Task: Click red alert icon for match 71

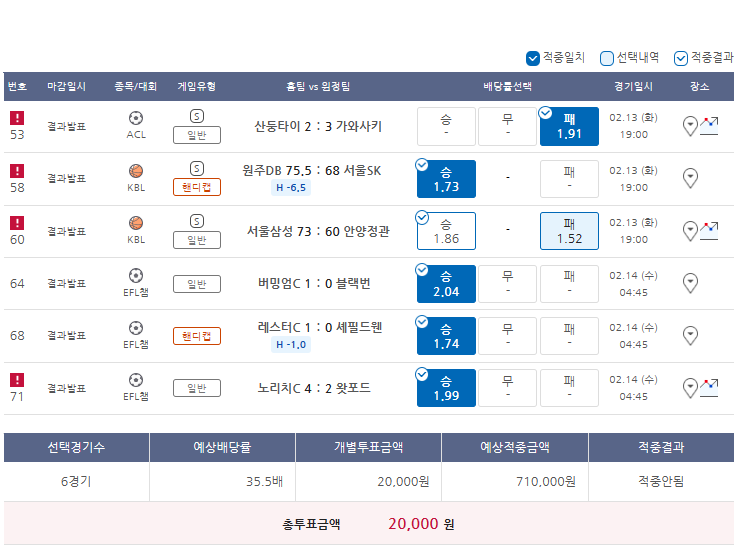Action: point(17,380)
